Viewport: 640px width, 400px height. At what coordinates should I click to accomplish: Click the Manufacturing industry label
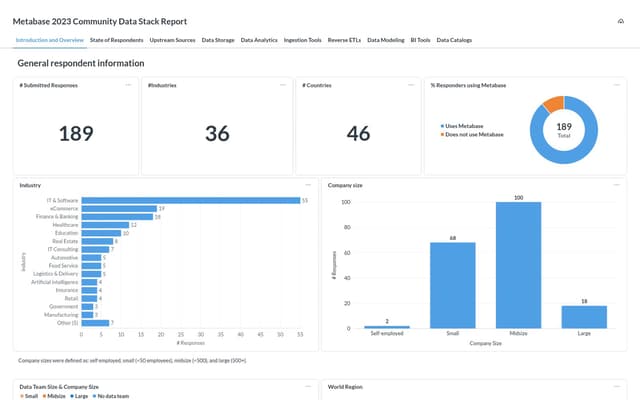click(x=61, y=315)
